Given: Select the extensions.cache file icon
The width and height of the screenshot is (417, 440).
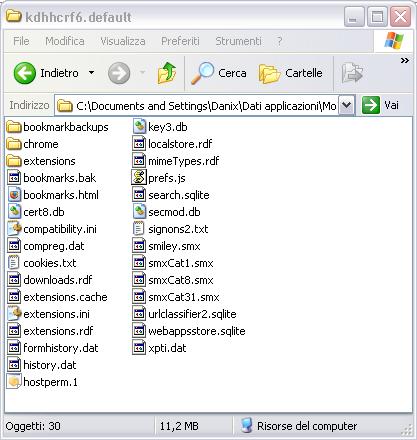Looking at the screenshot, I should (x=14, y=297).
